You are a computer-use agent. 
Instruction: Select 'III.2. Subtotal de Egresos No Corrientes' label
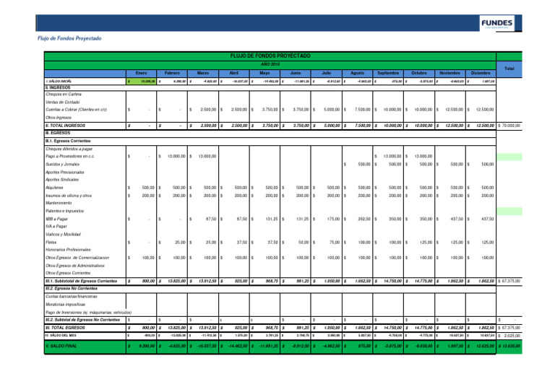click(82, 320)
